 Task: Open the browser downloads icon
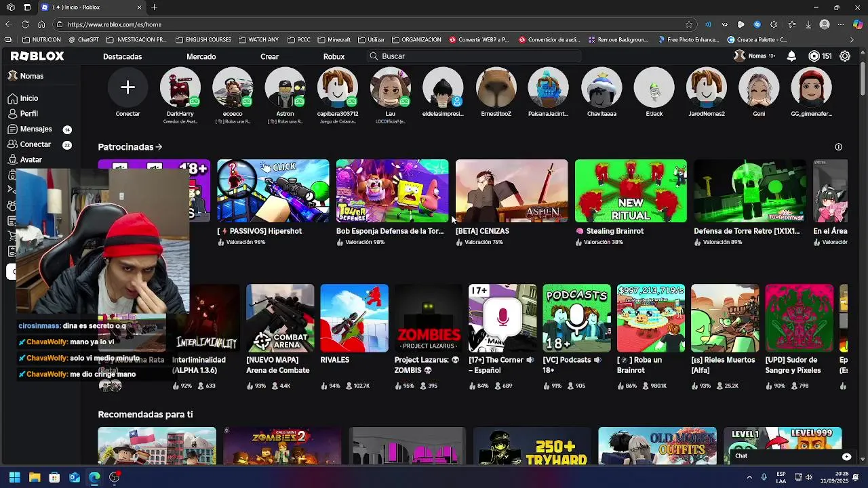pyautogui.click(x=808, y=24)
